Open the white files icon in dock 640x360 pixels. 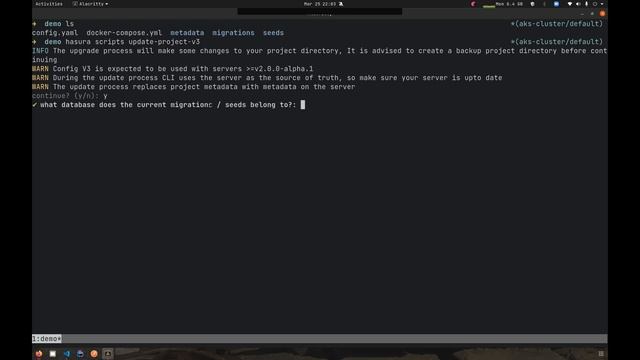click(53, 353)
